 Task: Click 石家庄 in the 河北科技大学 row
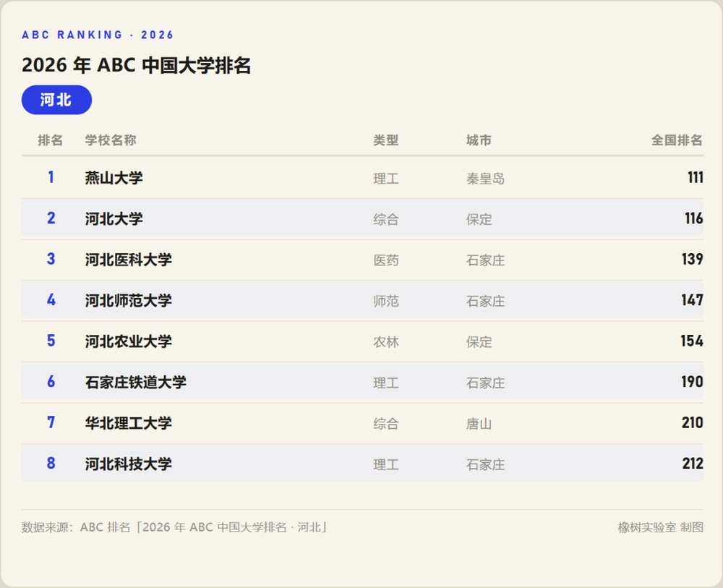pos(486,464)
